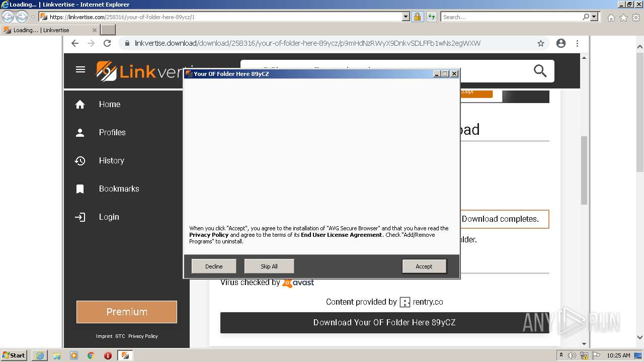Image resolution: width=644 pixels, height=362 pixels.
Task: Click the Internet Explorer forward arrow
Action: coord(22,17)
